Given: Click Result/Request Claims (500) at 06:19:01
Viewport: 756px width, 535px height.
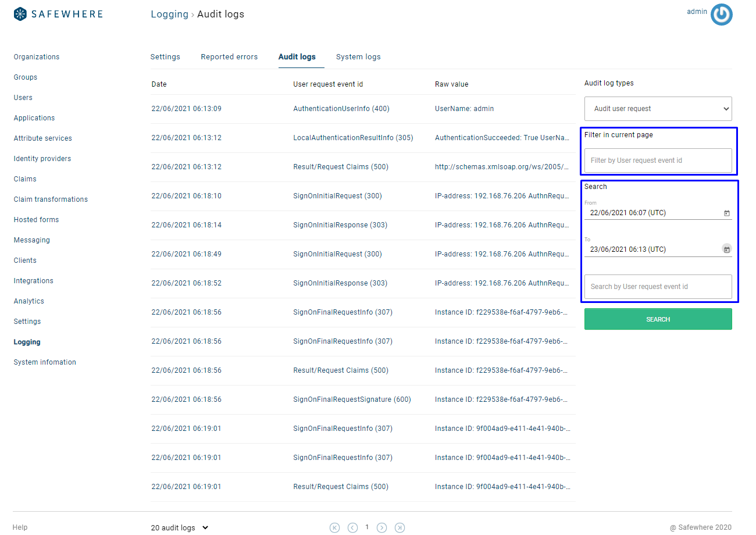Looking at the screenshot, I should point(341,487).
